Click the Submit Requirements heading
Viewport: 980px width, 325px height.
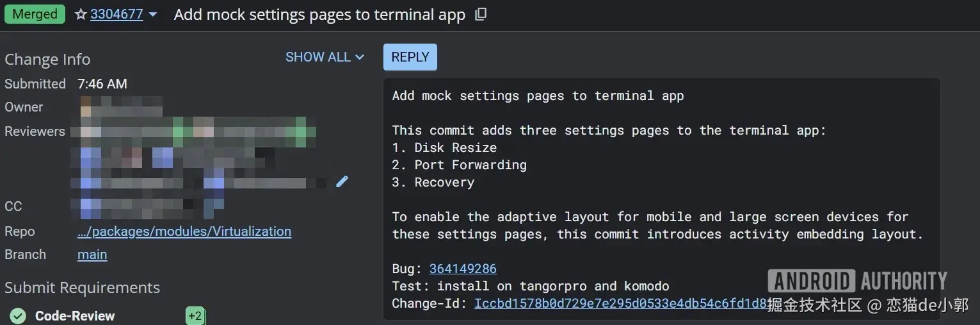pos(82,287)
